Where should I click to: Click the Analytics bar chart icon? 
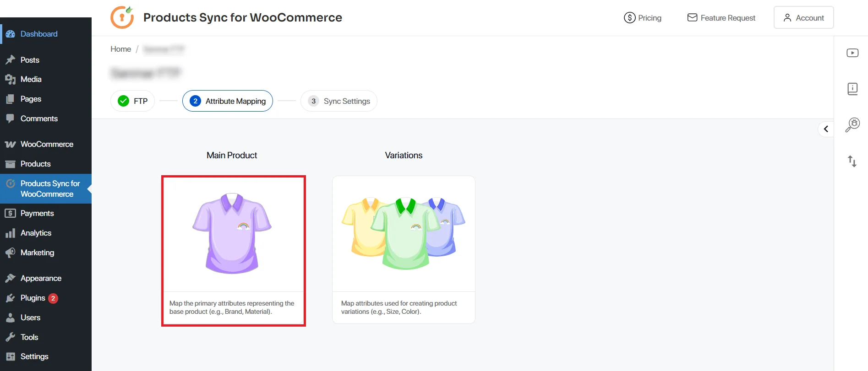pyautogui.click(x=10, y=233)
